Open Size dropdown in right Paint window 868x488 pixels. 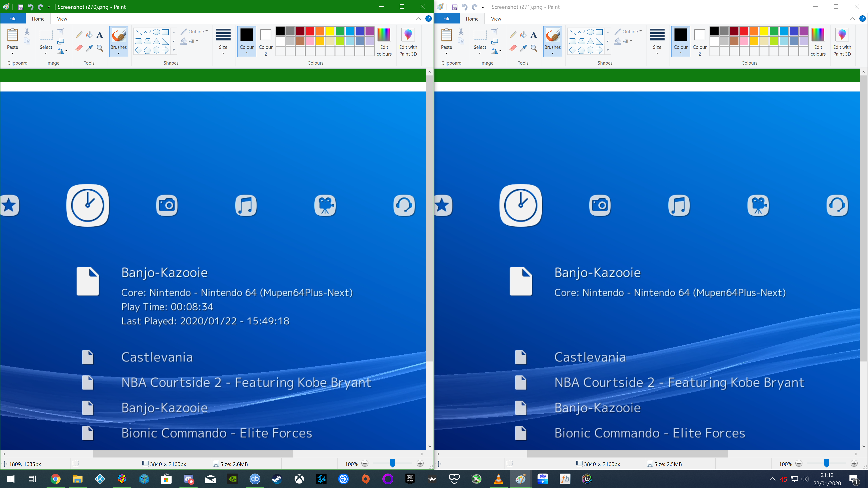point(657,42)
